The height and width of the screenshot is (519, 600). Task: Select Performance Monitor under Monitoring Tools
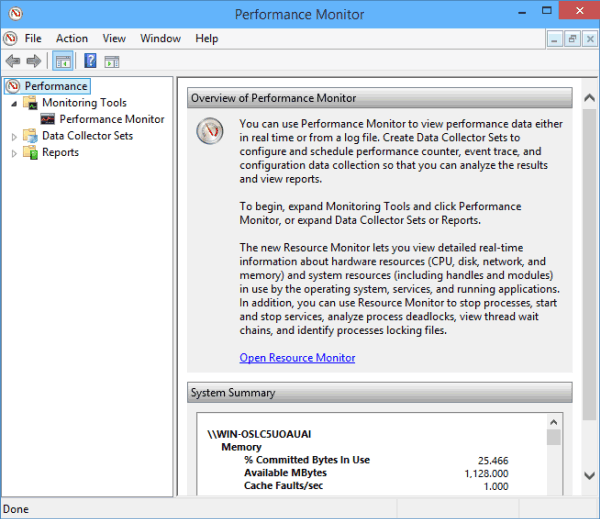[112, 119]
